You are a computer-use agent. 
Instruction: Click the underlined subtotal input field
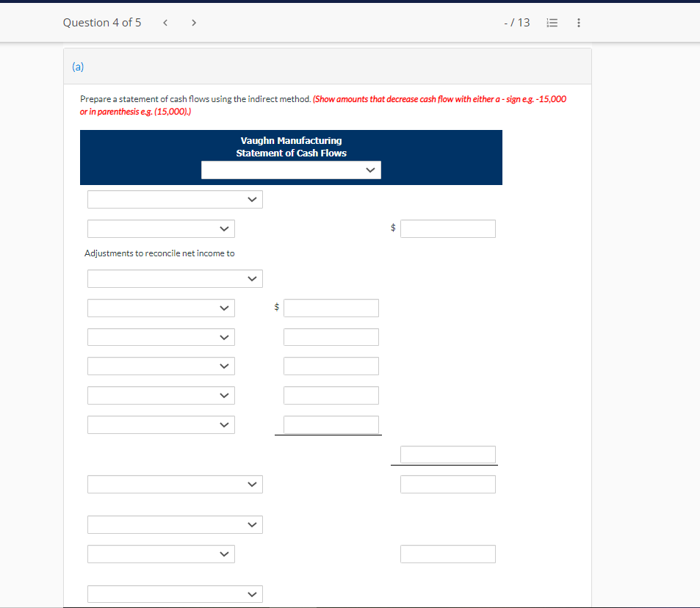click(x=331, y=424)
